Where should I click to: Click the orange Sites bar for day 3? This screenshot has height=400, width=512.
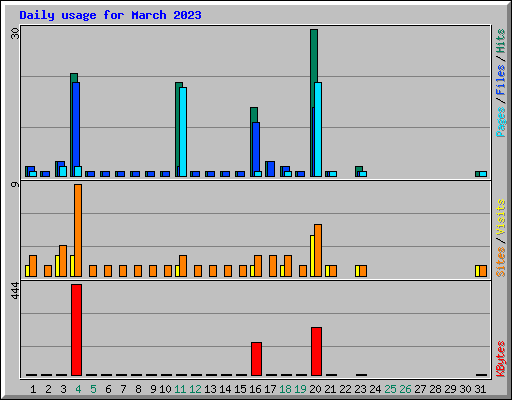(63, 261)
